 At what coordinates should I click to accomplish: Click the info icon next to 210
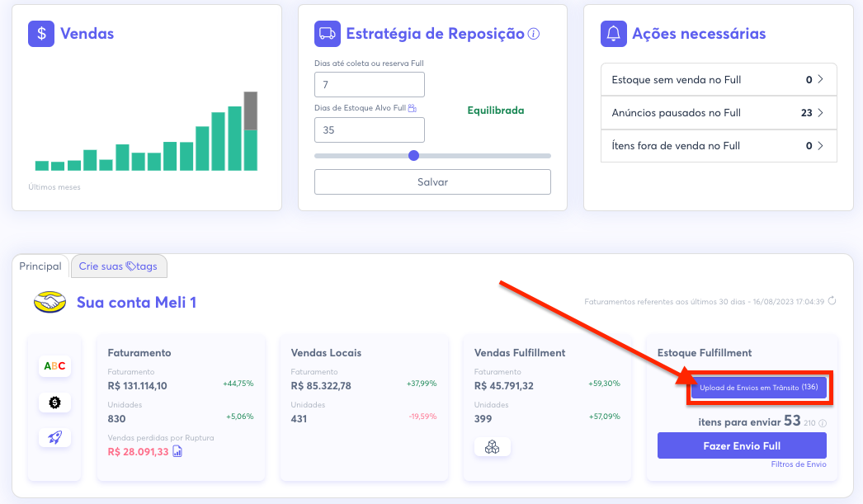pos(823,423)
